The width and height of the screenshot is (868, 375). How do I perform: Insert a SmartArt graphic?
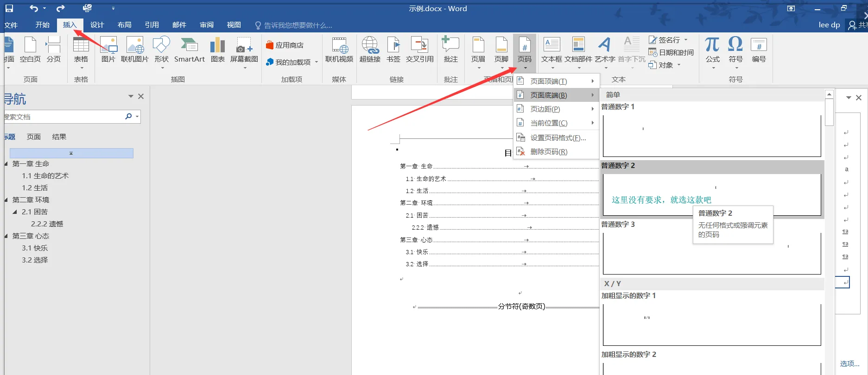(x=189, y=50)
